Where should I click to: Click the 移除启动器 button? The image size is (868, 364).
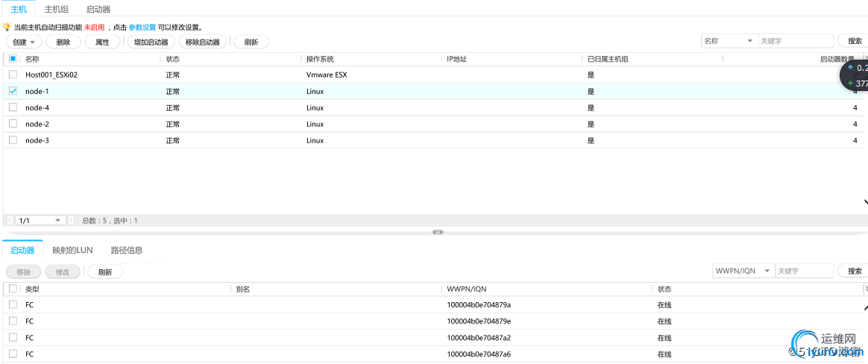tap(203, 42)
